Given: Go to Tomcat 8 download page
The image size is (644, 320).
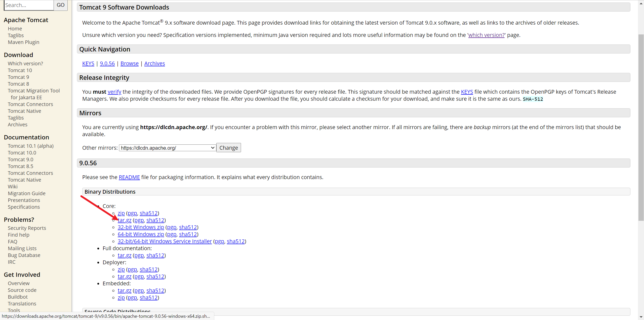Looking at the screenshot, I should (18, 84).
